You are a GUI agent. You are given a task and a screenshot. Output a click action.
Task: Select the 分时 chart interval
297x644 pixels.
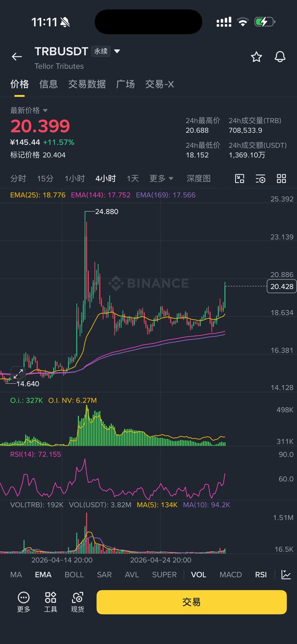[x=18, y=178]
